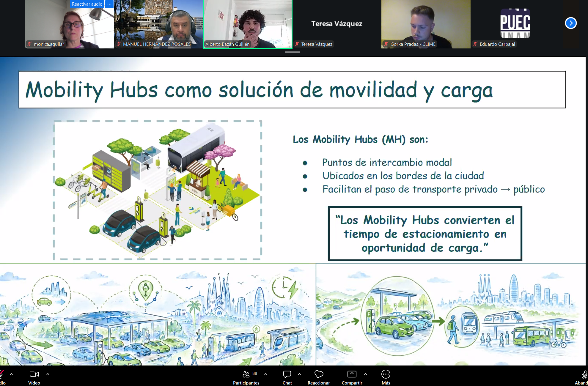Click the Compartir screen share icon

[352, 374]
